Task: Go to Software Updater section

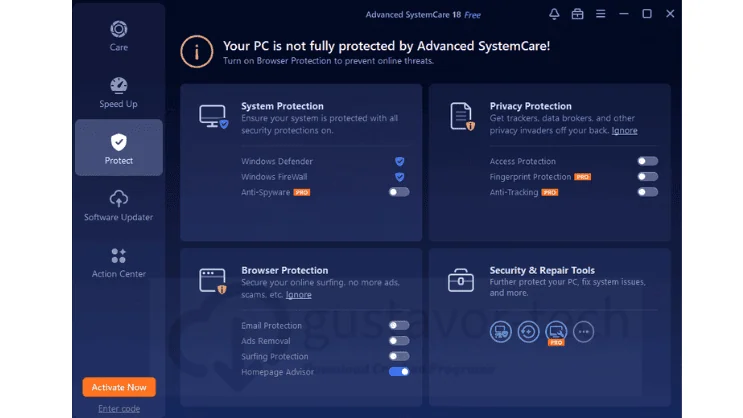Action: (118, 206)
